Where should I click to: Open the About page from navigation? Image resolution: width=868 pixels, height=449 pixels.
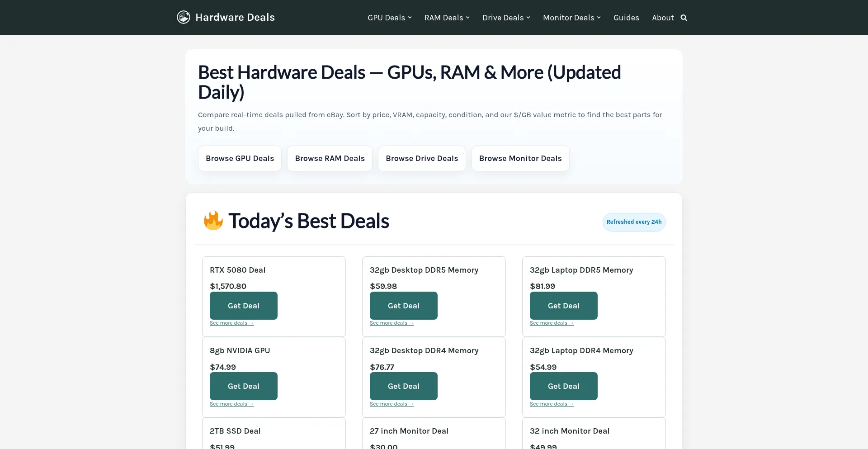coord(662,18)
